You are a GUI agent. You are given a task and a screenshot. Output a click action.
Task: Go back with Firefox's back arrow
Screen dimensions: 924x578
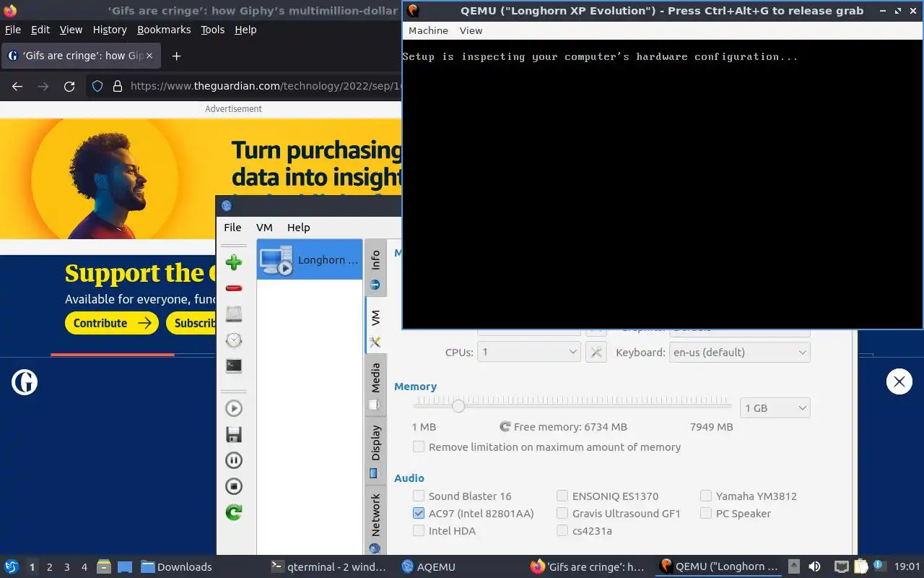point(17,86)
